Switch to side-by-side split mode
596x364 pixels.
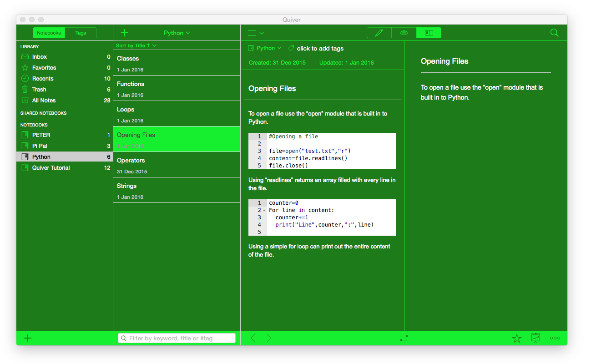click(x=429, y=33)
